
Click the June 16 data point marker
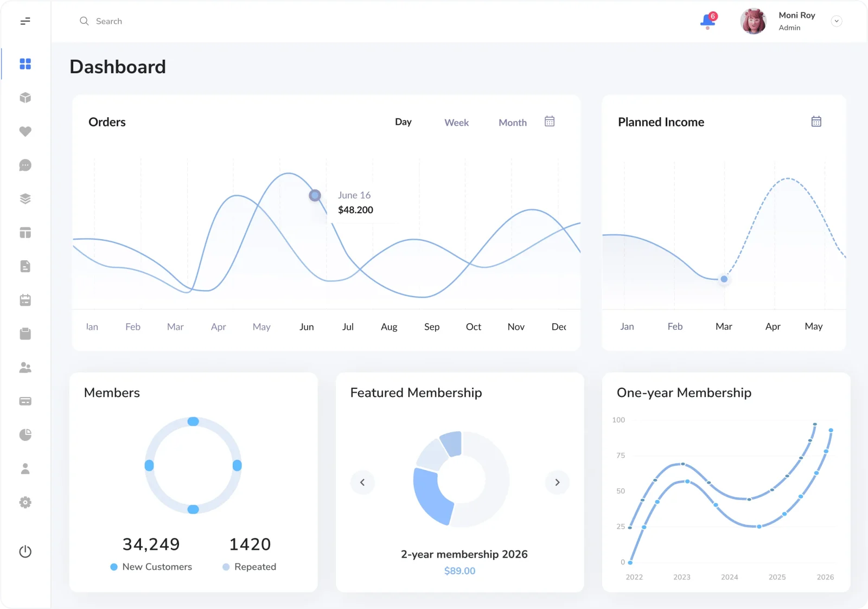coord(315,195)
